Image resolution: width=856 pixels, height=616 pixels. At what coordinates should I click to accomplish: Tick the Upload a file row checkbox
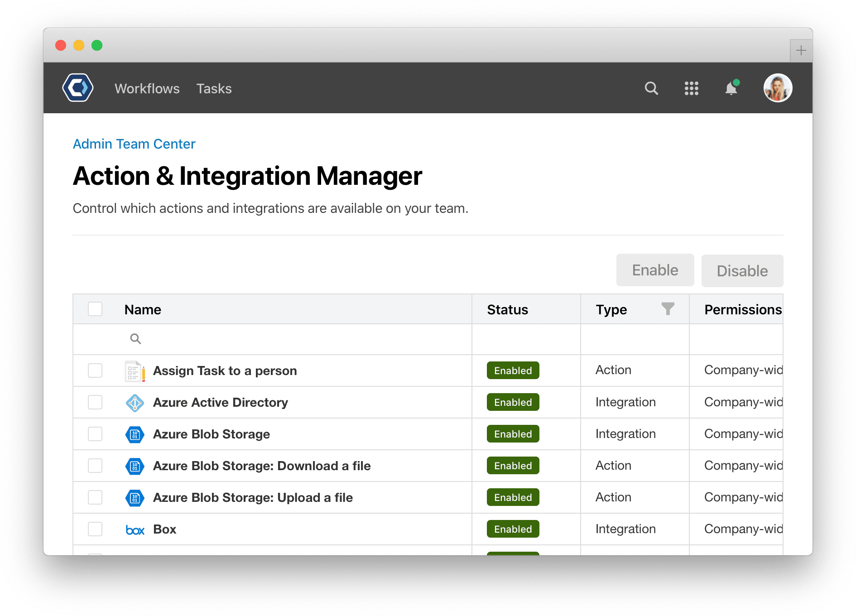[x=95, y=497]
